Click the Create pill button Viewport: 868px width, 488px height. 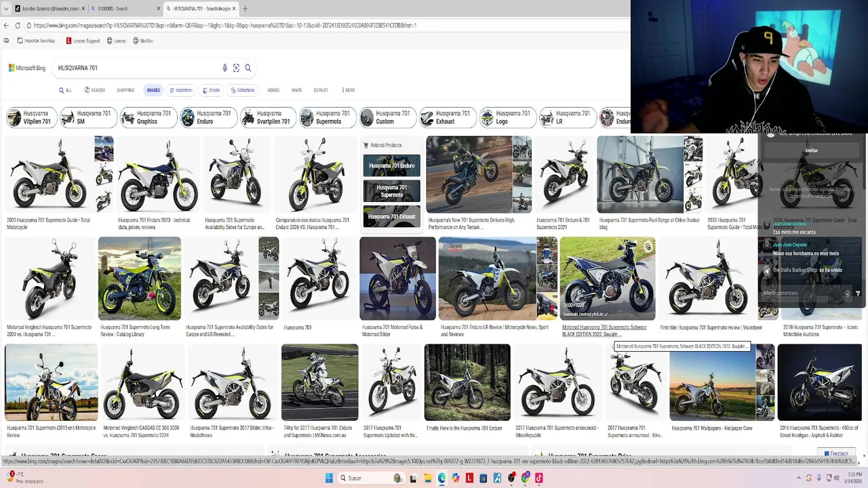click(x=211, y=90)
